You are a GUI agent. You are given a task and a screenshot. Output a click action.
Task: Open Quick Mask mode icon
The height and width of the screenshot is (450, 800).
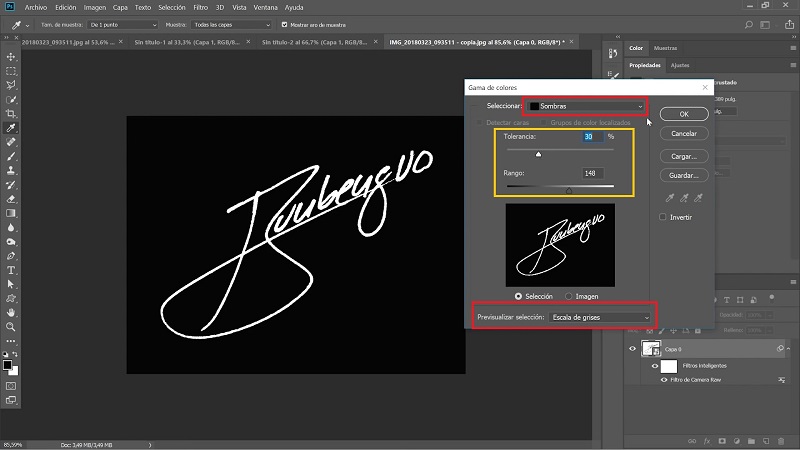(11, 386)
